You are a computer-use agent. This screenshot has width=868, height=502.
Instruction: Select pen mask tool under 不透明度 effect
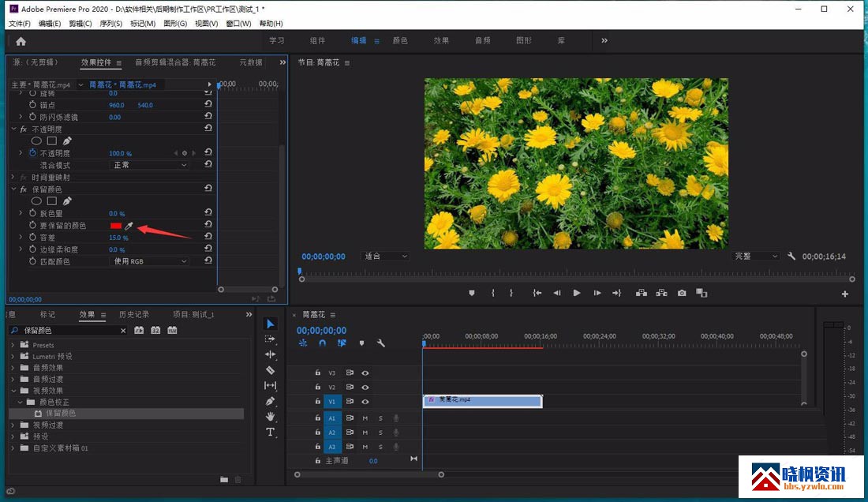(67, 140)
